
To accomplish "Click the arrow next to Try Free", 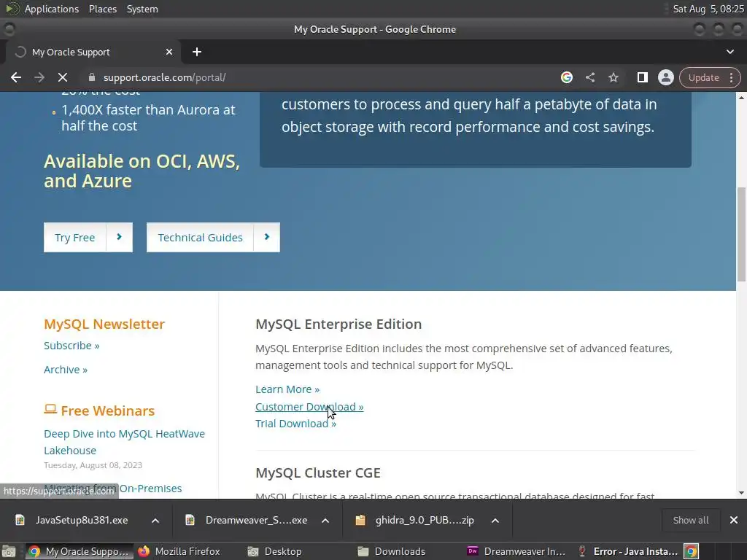I will (x=119, y=237).
